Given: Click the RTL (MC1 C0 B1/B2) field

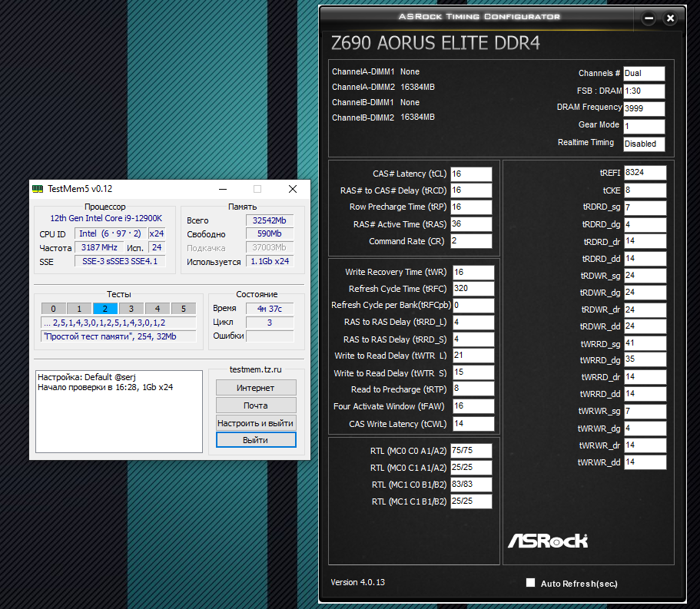Looking at the screenshot, I should 471,485.
